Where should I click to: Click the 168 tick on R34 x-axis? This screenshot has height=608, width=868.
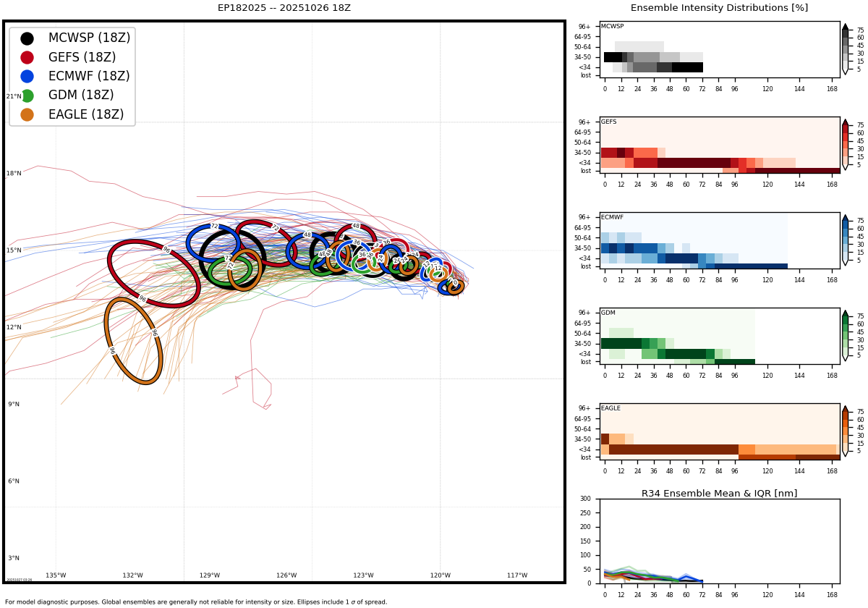pos(832,594)
